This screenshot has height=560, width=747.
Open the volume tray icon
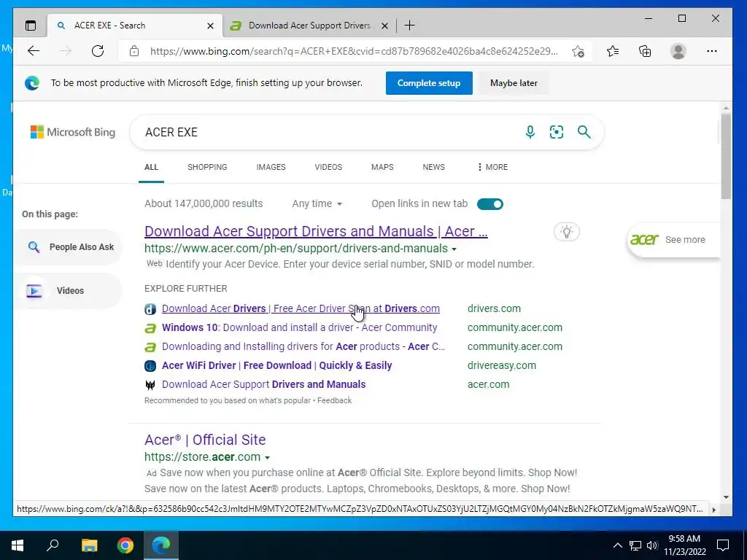click(x=652, y=545)
